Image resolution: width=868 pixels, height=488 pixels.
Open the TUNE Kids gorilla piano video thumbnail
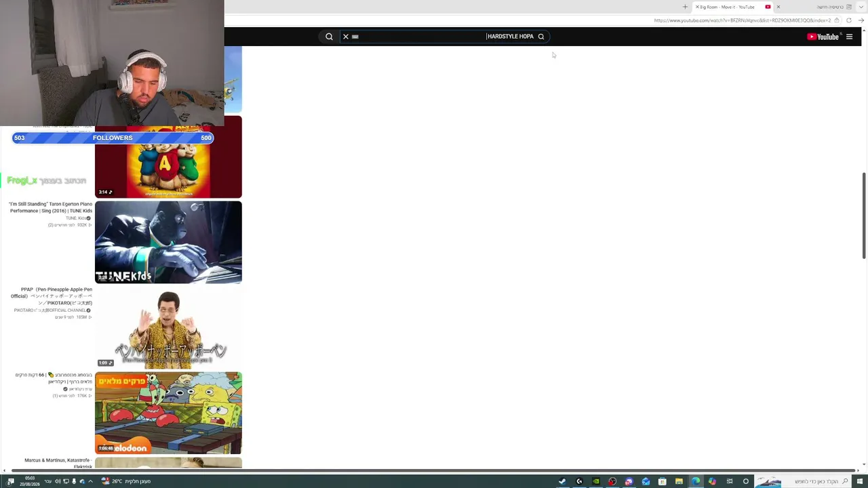(x=168, y=242)
